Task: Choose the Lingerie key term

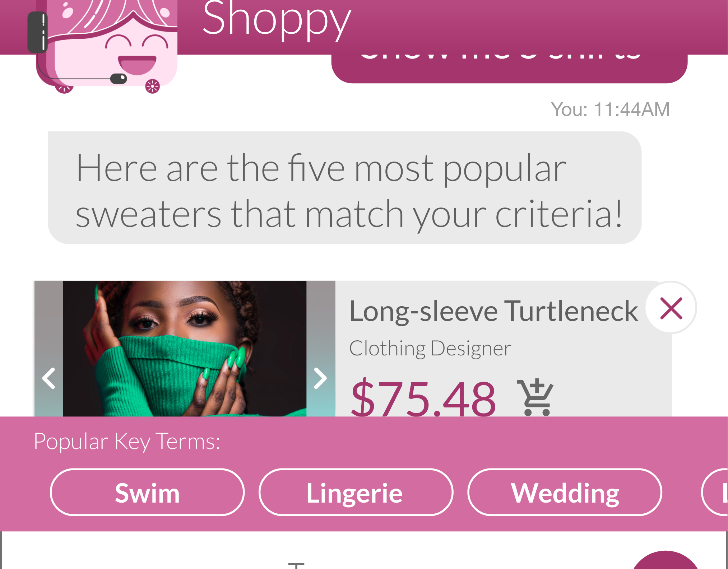Action: 356,492
